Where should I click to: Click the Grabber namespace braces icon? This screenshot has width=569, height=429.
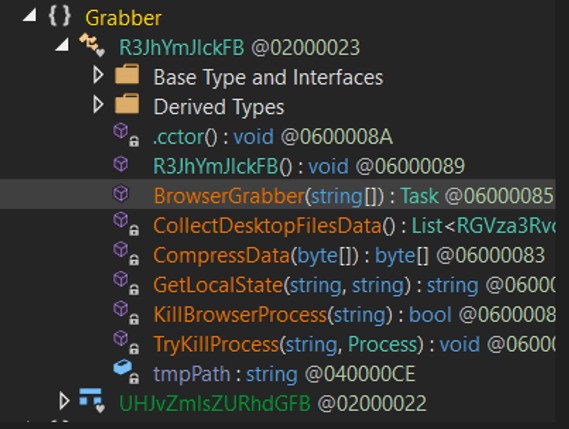59,16
